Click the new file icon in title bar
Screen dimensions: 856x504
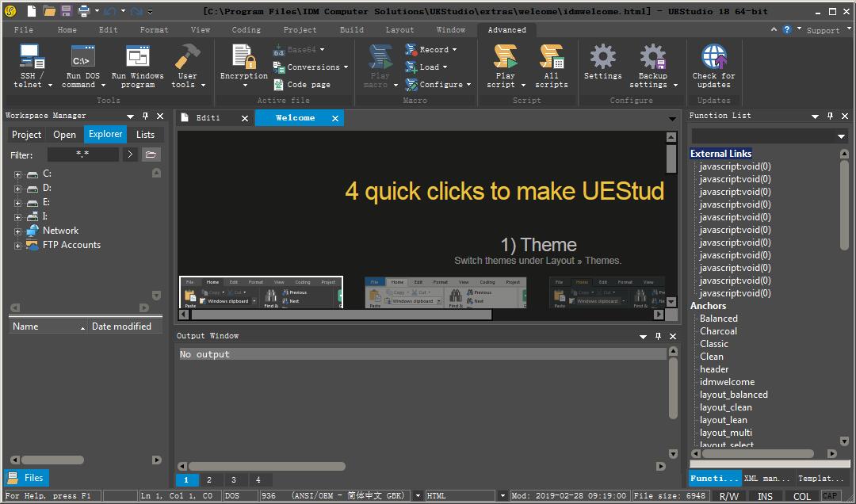coord(32,11)
